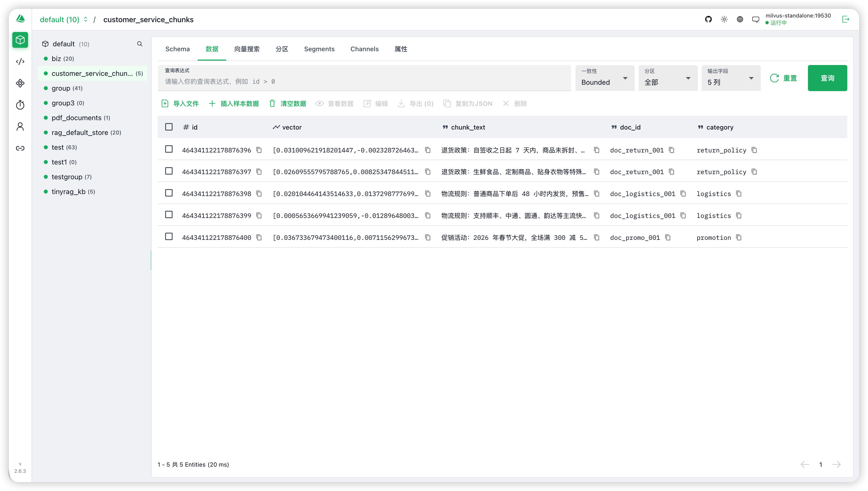This screenshot has width=868, height=491.
Task: Check the doc_promo_001 row checkbox
Action: pyautogui.click(x=169, y=237)
